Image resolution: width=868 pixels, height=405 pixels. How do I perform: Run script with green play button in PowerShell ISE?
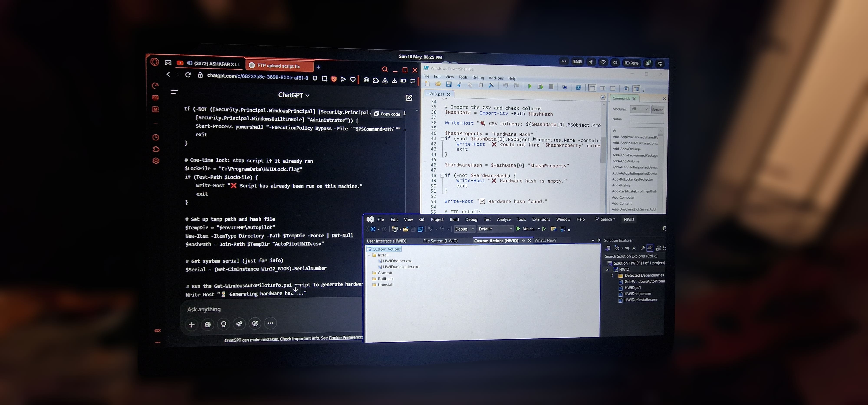[x=529, y=87]
